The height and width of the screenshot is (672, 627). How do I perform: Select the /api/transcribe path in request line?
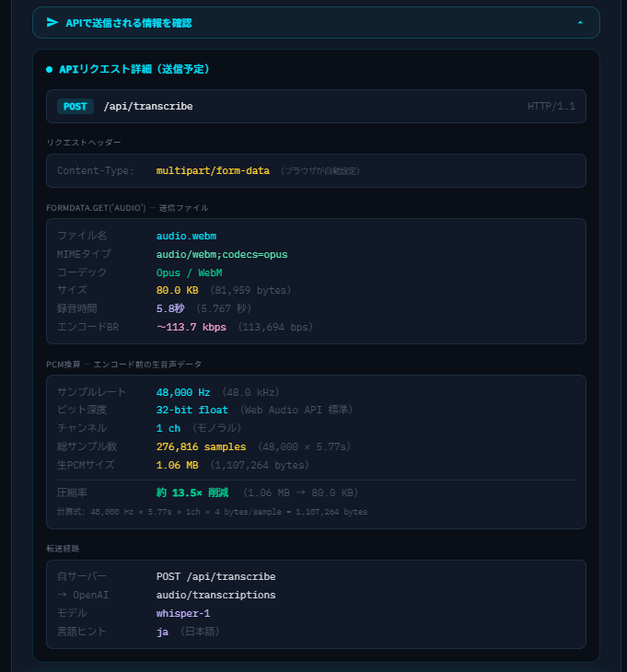click(148, 107)
